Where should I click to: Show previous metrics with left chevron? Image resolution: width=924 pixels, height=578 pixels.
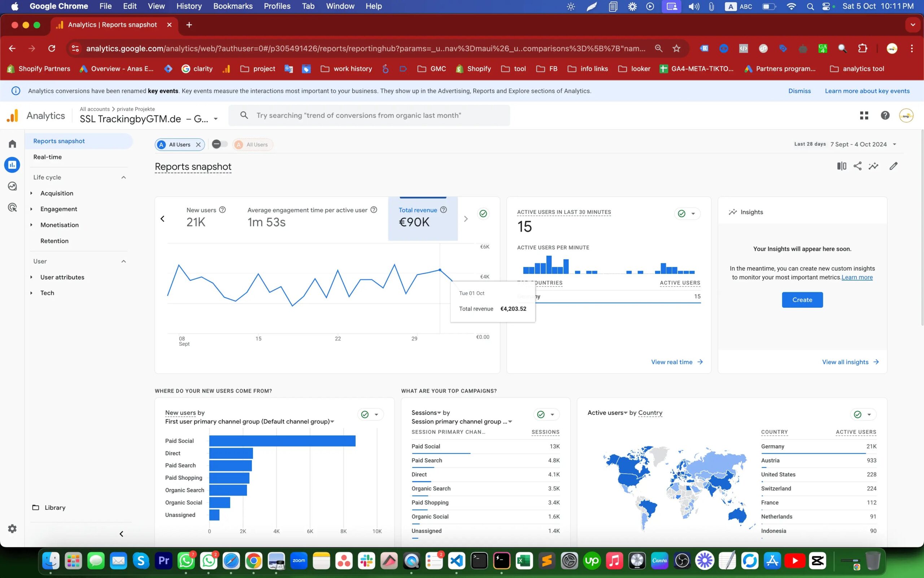coord(163,219)
